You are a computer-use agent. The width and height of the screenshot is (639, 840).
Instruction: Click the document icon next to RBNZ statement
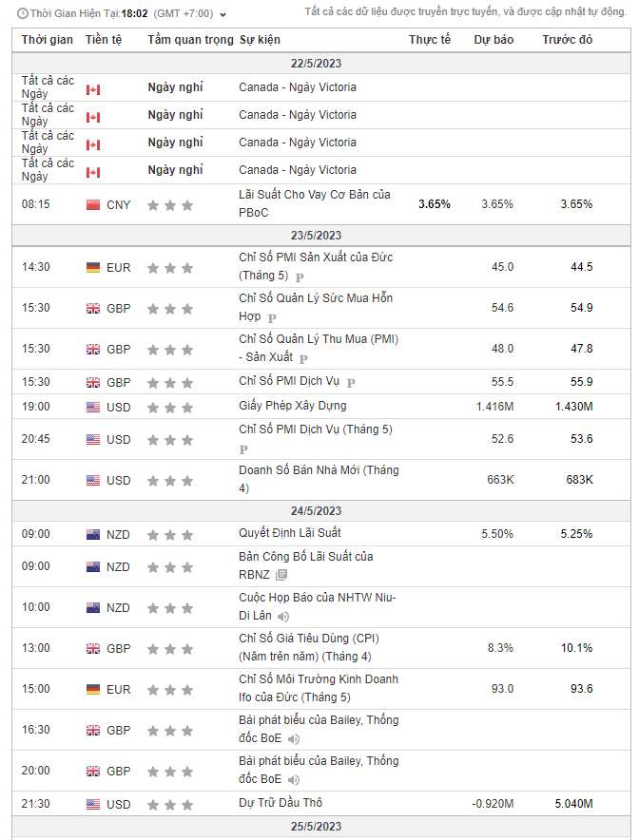tap(281, 575)
